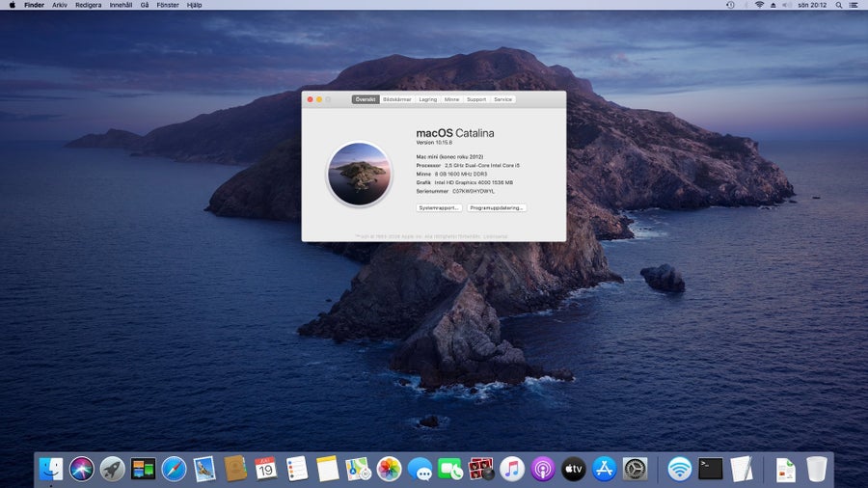Viewport: 868px width, 488px height.
Task: Switch to the Service tab
Action: pos(502,99)
